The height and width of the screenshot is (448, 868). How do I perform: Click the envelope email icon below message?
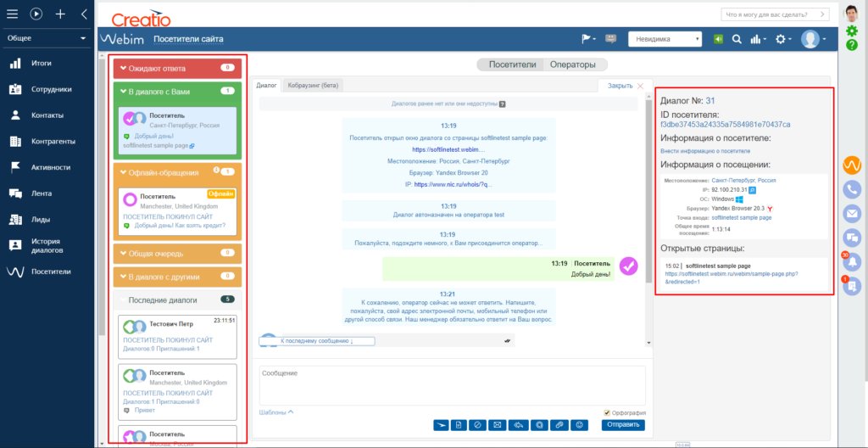click(498, 425)
